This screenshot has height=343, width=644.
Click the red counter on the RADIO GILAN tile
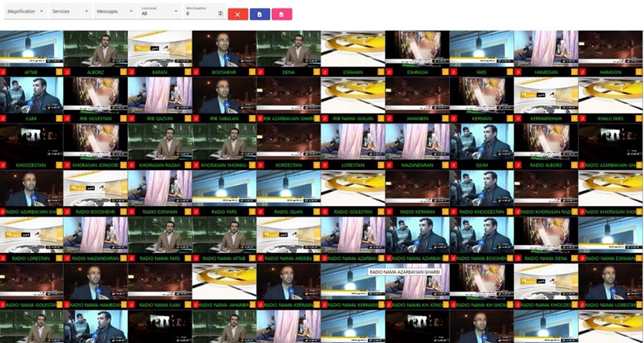click(x=260, y=212)
